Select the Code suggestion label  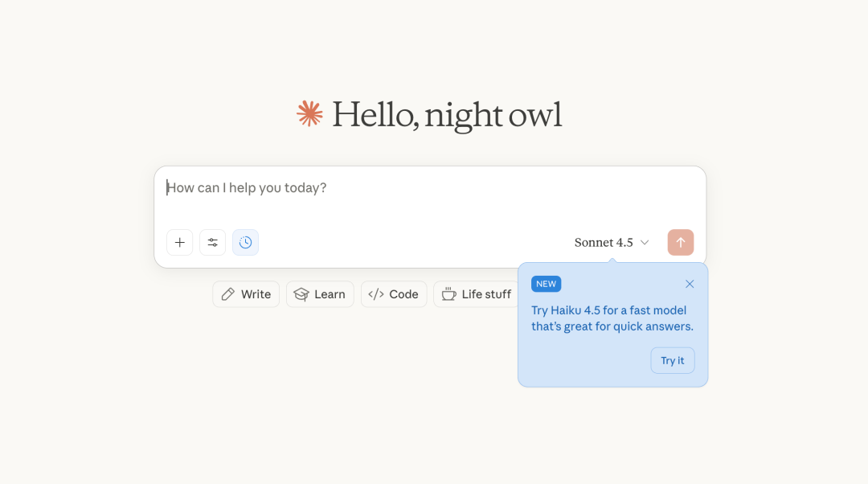tap(403, 294)
